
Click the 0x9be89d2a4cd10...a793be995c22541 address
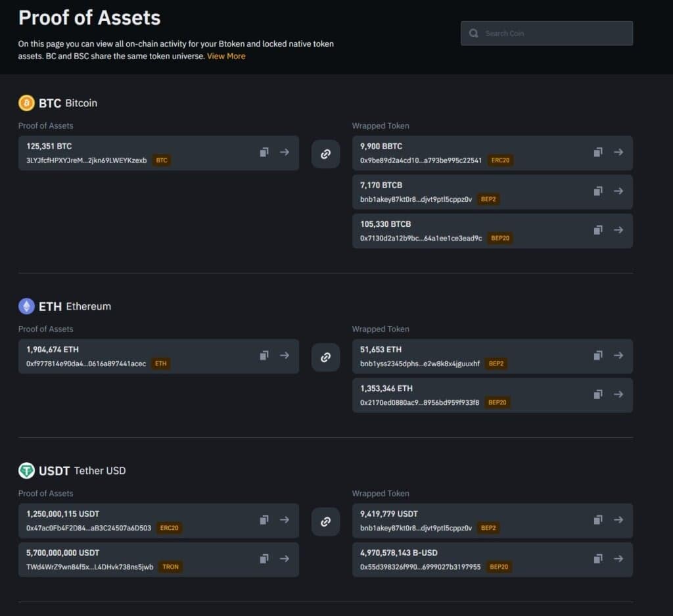tap(421, 160)
